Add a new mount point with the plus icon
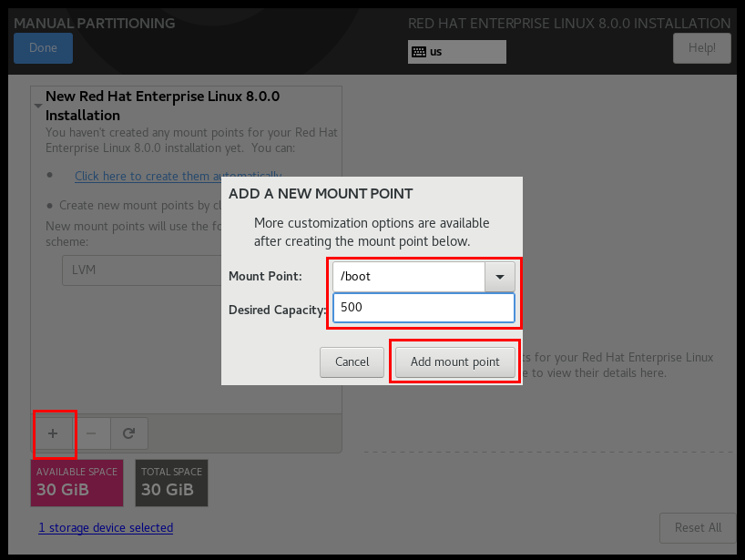 [54, 433]
